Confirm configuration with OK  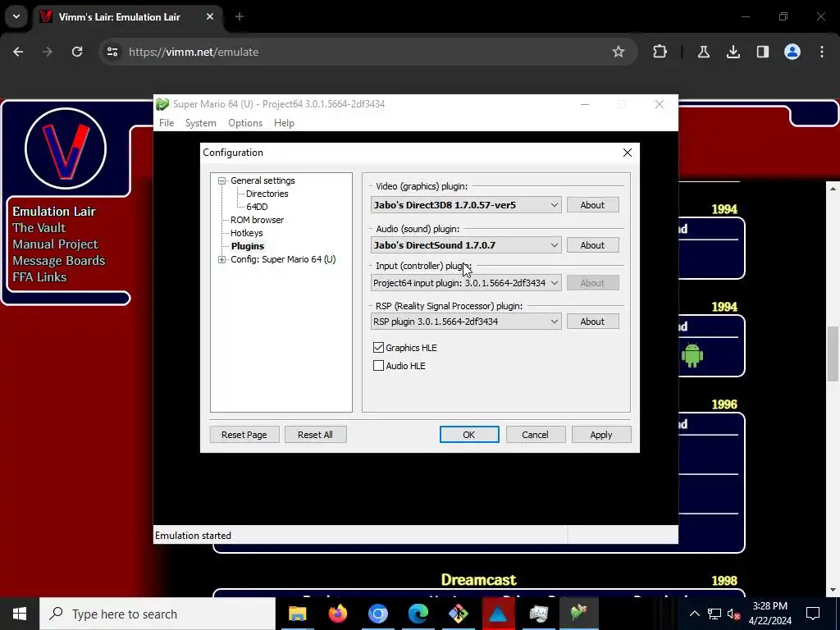[x=468, y=435]
